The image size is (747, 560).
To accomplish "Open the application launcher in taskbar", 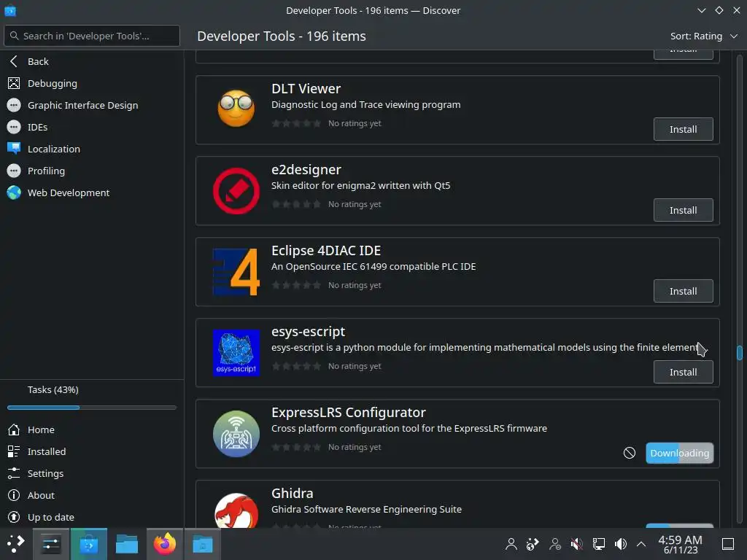I will pyautogui.click(x=15, y=544).
